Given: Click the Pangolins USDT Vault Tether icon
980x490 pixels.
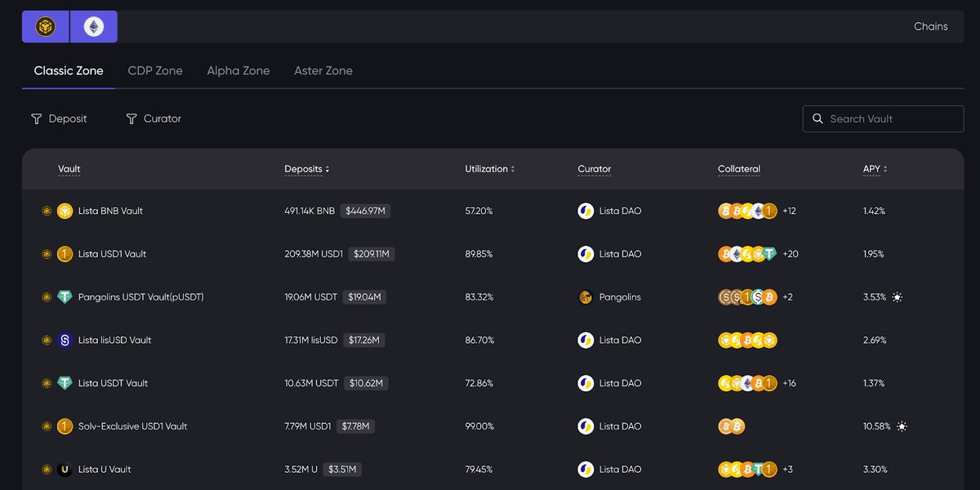Looking at the screenshot, I should [65, 297].
